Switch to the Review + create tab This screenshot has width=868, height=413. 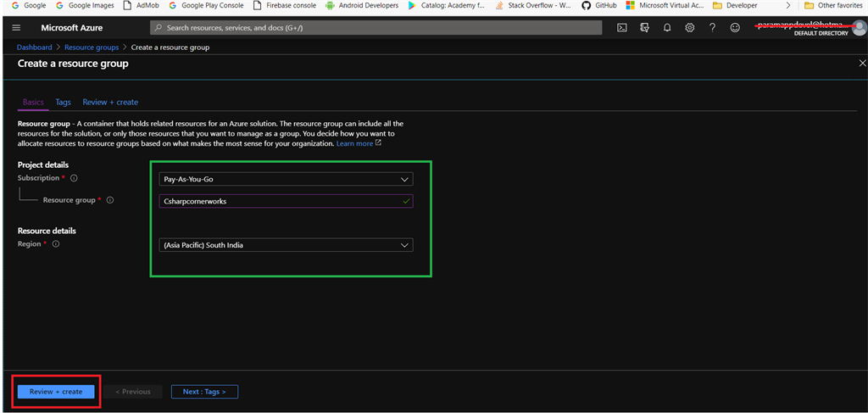[x=110, y=103]
